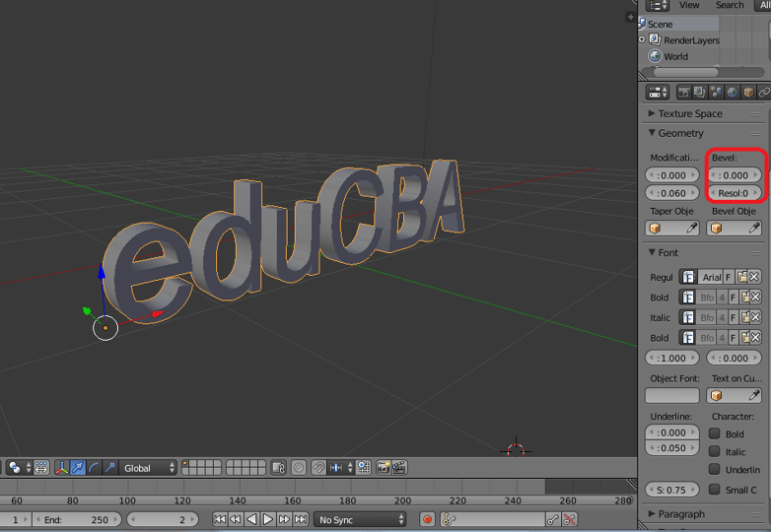Image resolution: width=772 pixels, height=532 pixels.
Task: Adjust Bevel Resol:0 field
Action: pyautogui.click(x=735, y=193)
